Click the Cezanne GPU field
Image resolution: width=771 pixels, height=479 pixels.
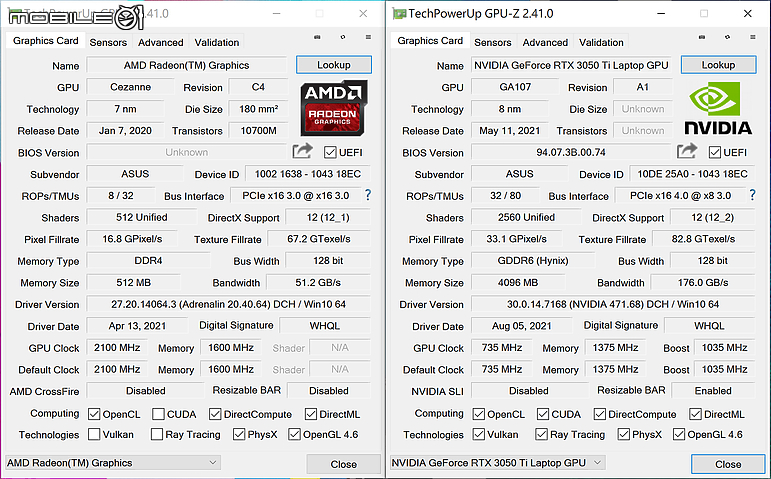[130, 87]
